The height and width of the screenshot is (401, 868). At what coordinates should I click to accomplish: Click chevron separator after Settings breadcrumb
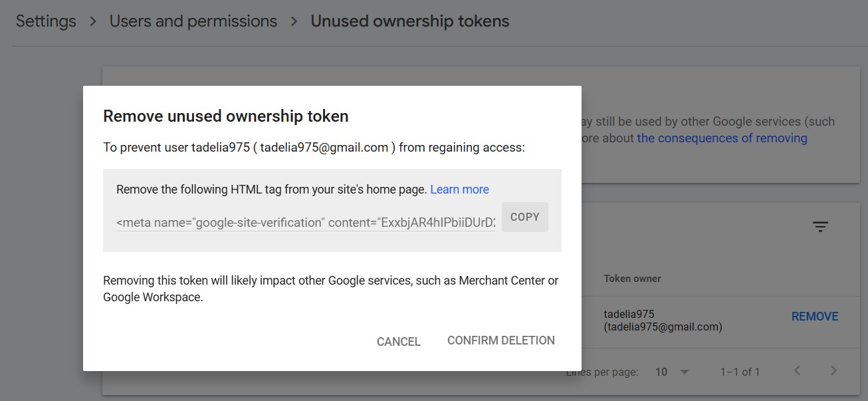(94, 21)
